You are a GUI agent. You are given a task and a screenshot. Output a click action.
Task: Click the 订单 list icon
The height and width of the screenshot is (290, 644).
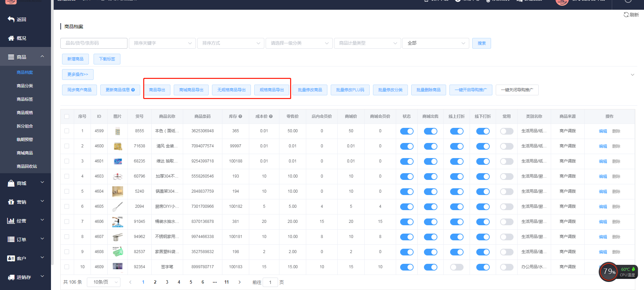tap(11, 240)
